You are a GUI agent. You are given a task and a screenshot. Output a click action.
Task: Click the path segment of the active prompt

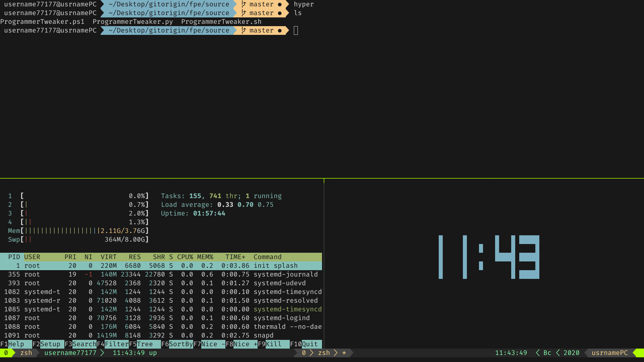(x=169, y=31)
